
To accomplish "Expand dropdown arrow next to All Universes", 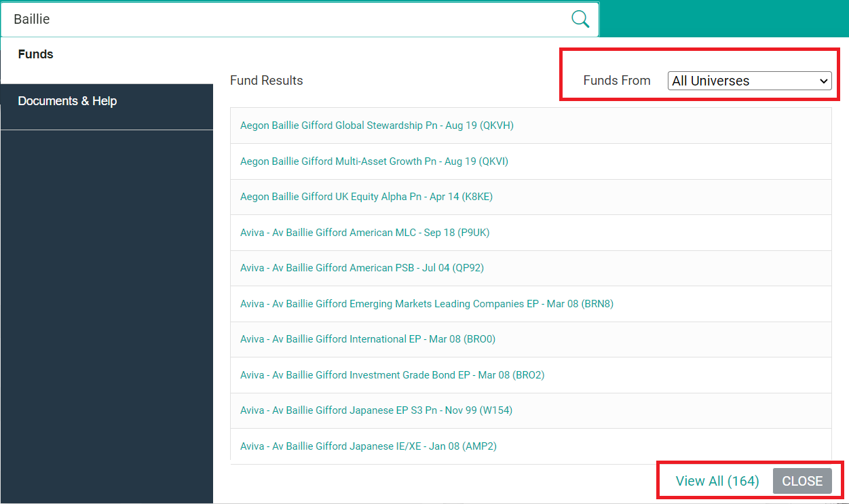I will (x=824, y=81).
